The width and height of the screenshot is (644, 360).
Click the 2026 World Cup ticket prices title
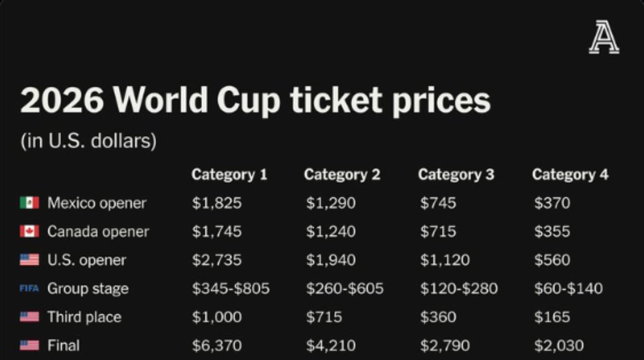(x=255, y=100)
